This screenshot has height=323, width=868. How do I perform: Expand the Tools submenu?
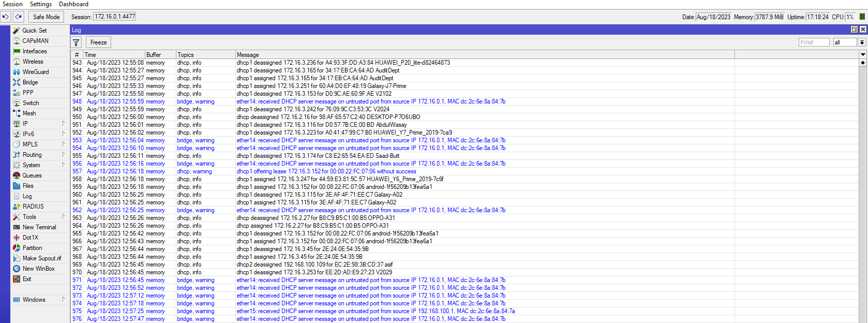64,217
